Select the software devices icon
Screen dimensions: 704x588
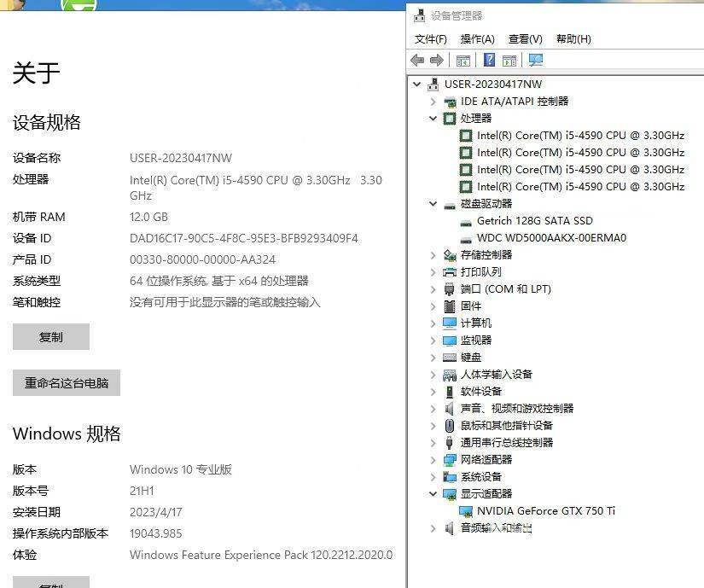[450, 392]
